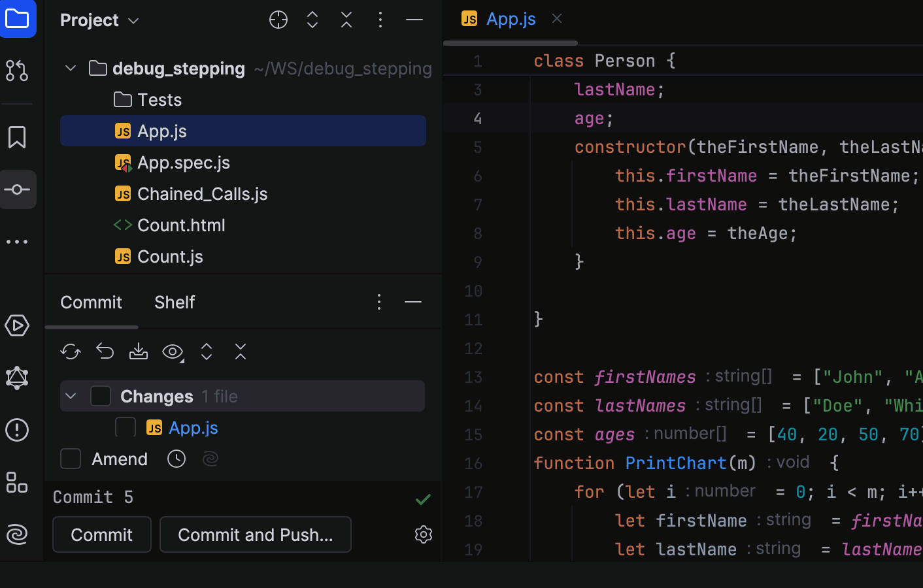The width and height of the screenshot is (923, 588).
Task: Open the Pull Requests tool window
Action: (x=18, y=72)
